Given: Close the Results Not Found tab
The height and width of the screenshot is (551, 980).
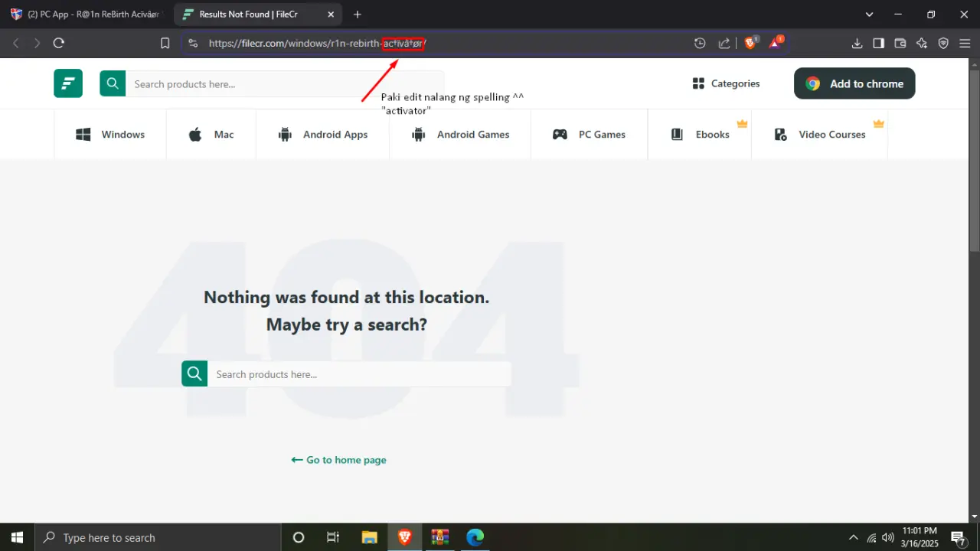Looking at the screenshot, I should pos(330,15).
